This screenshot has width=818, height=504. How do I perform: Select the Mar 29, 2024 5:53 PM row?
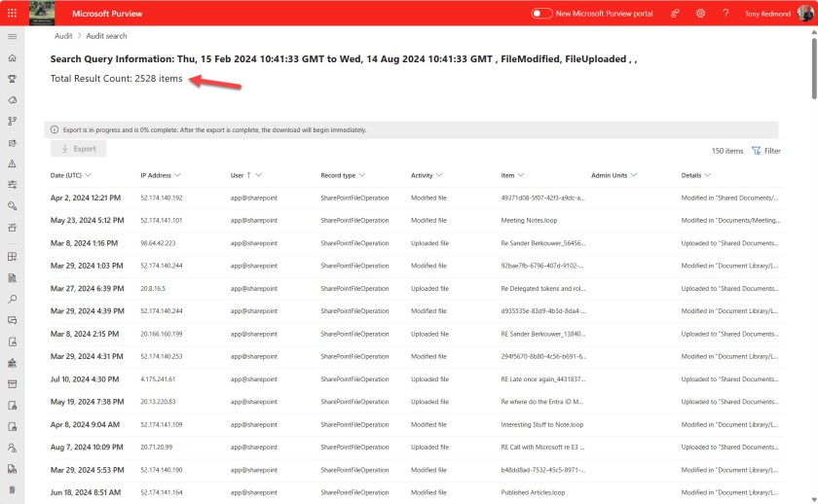(418, 470)
